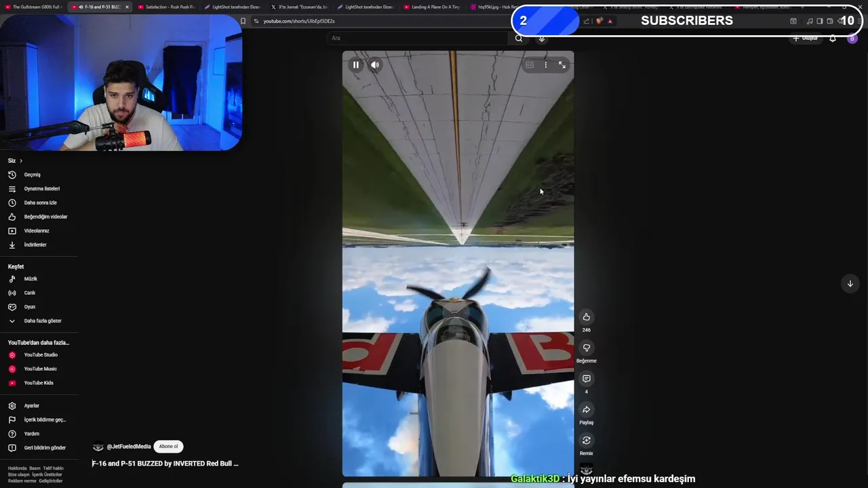Viewport: 868px width, 488px height.
Task: Click the Reklam verme footer link
Action: point(22,481)
